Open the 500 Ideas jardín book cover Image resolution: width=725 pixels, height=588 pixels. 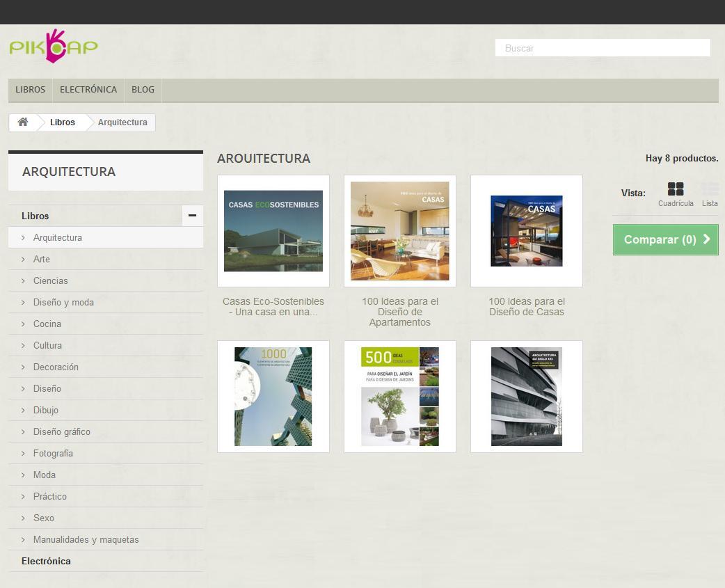(x=400, y=397)
